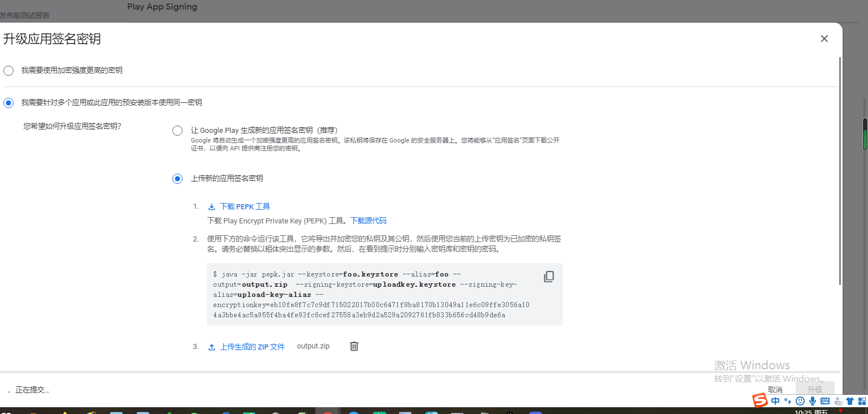The width and height of the screenshot is (868, 414).
Task: Click the 正在提交… status text
Action: [x=32, y=390]
